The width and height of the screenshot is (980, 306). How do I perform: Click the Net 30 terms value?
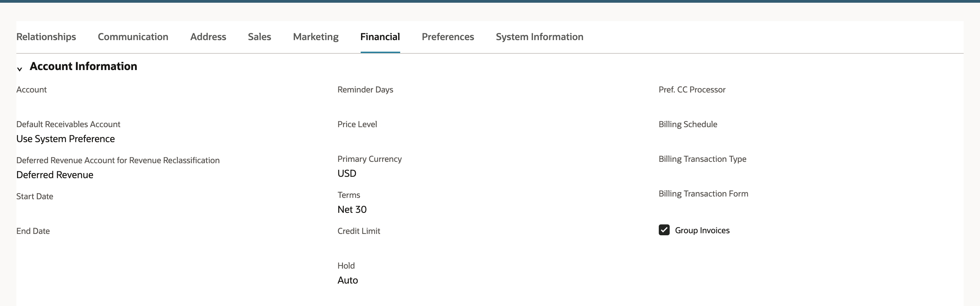click(x=352, y=209)
